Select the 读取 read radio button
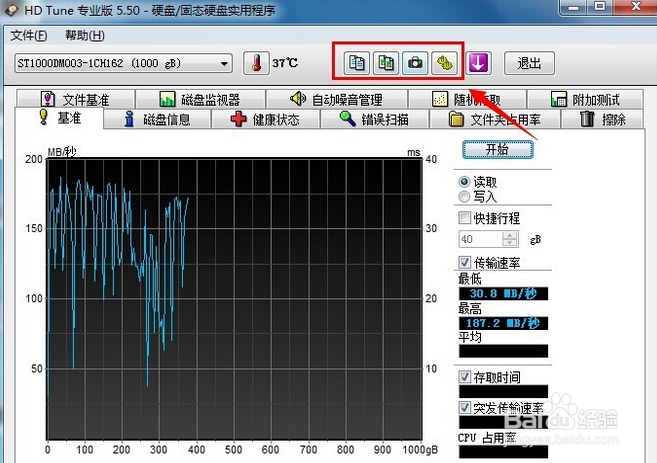This screenshot has width=657, height=463. [464, 183]
